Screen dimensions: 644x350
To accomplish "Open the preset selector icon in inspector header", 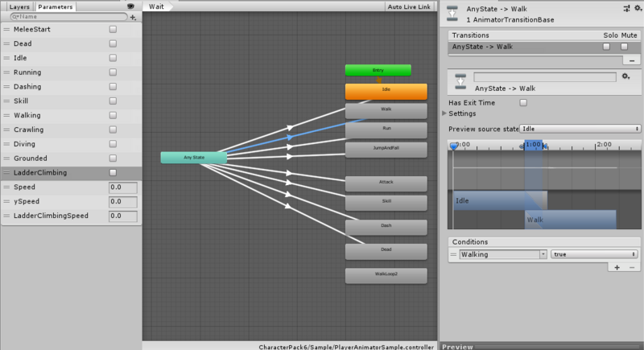I will coord(626,8).
